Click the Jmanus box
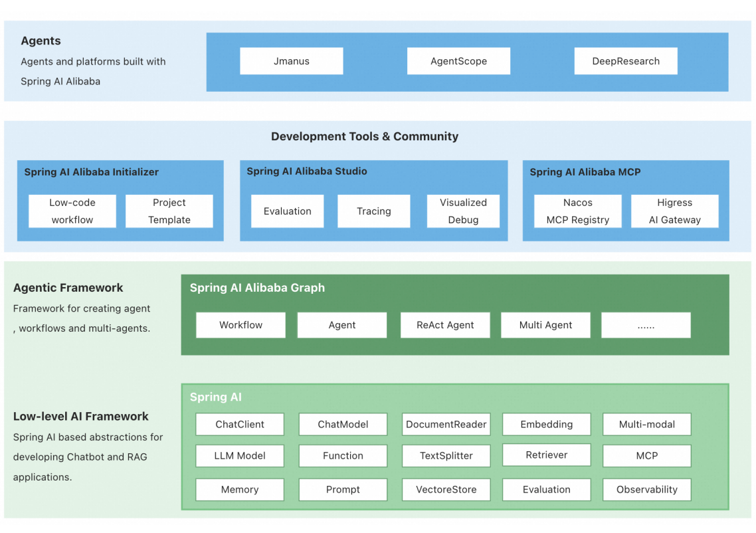Screen dimensions: 756x533 click(x=291, y=60)
